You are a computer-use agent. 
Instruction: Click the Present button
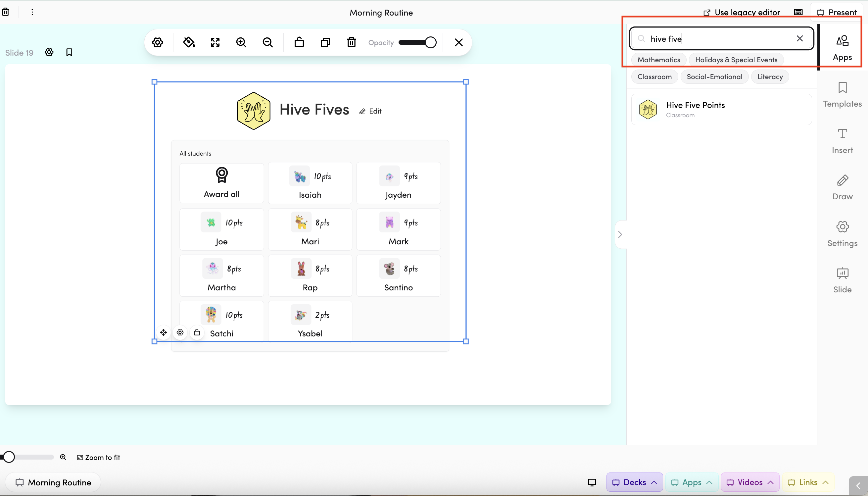coord(837,13)
